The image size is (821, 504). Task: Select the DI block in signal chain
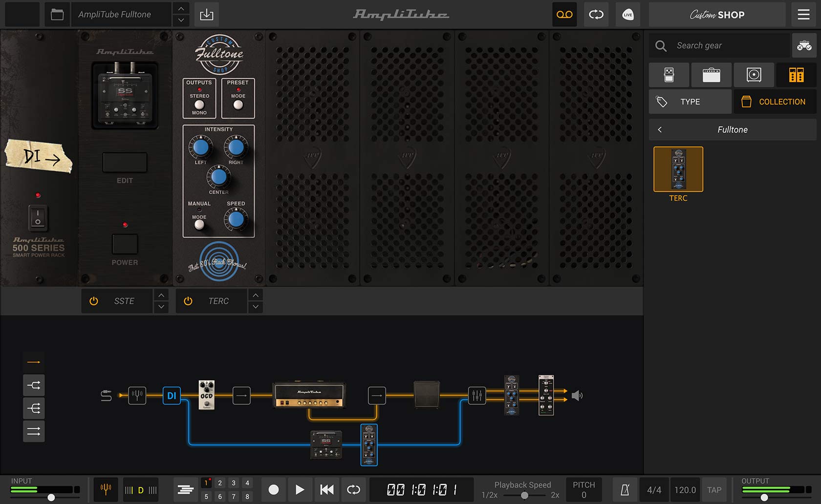point(172,395)
